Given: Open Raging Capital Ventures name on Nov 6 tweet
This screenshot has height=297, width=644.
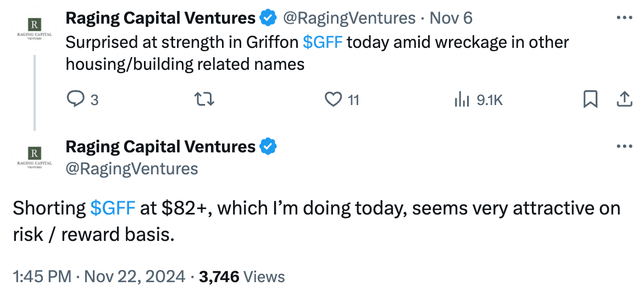Looking at the screenshot, I should point(160,18).
